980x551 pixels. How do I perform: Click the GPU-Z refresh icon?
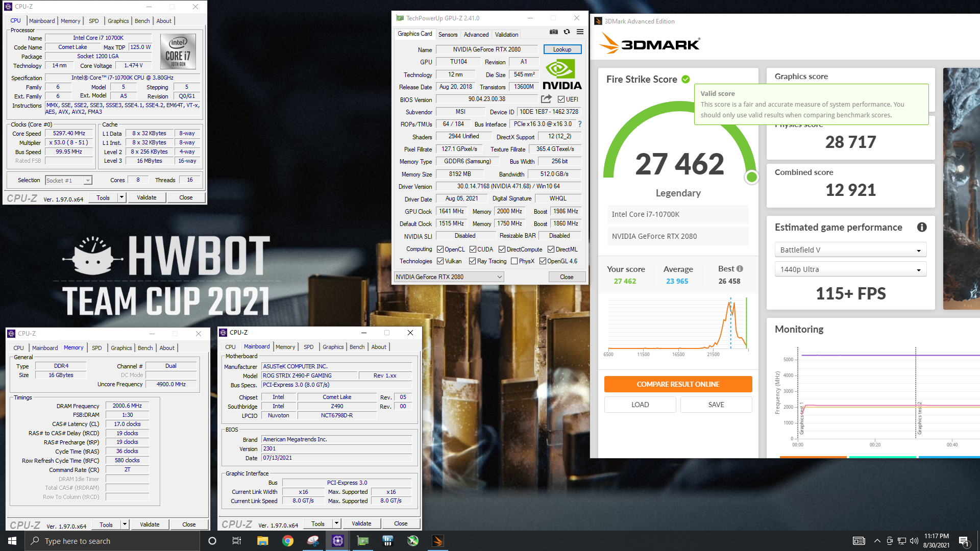567,32
